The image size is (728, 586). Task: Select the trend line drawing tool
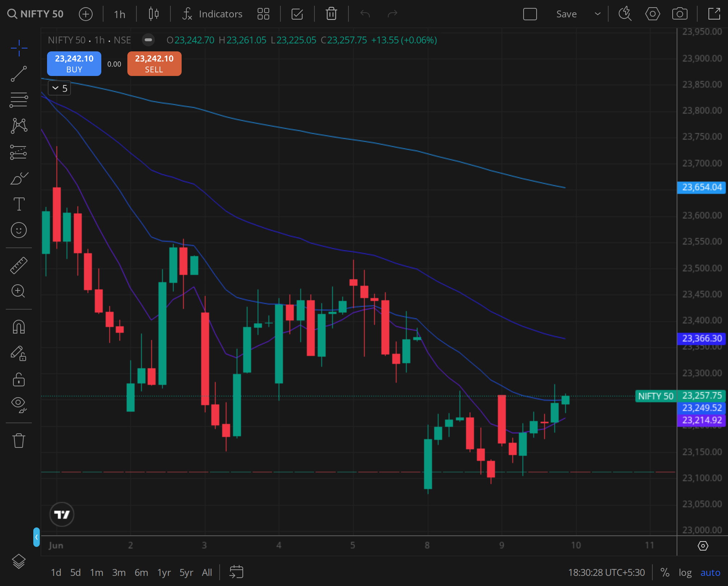tap(19, 74)
